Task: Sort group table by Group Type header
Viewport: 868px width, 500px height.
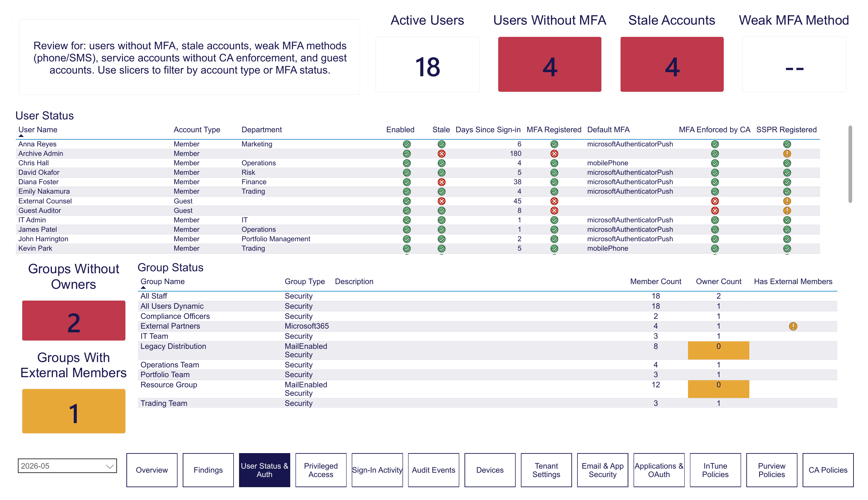Action: [304, 282]
